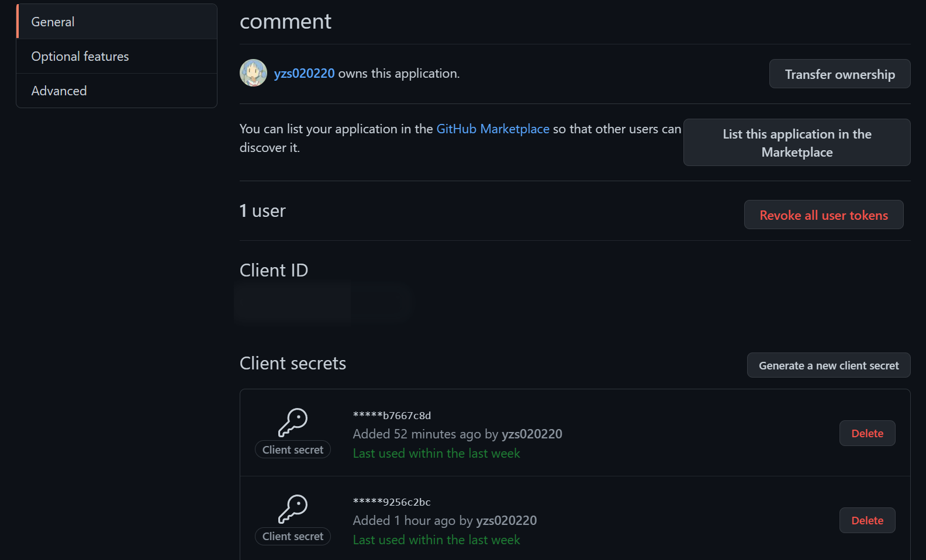This screenshot has height=560, width=926.
Task: Open the General settings tab
Action: tap(53, 22)
